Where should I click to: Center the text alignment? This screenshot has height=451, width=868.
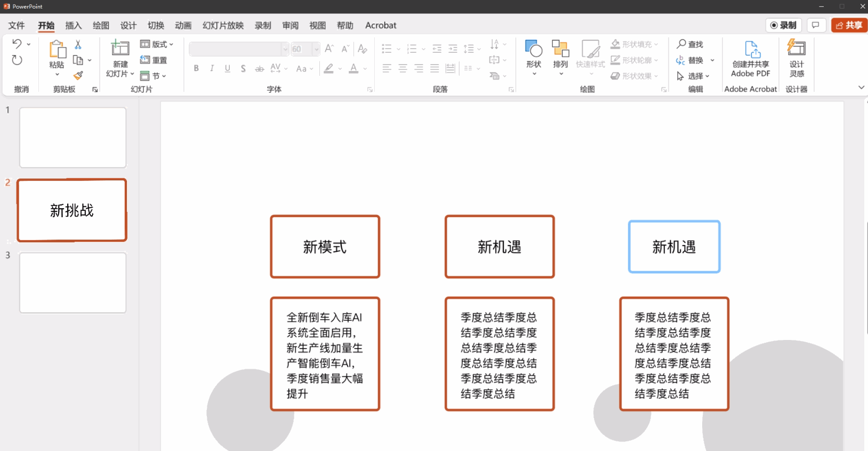403,68
